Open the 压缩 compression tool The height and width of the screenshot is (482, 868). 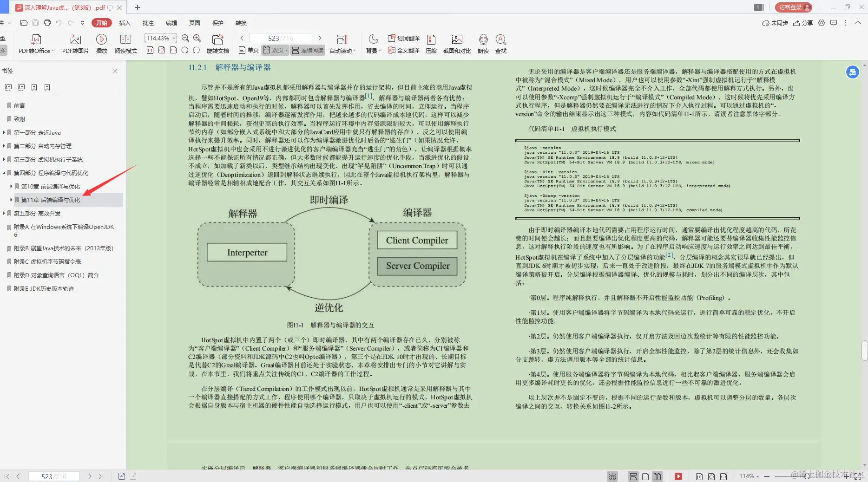(x=431, y=43)
